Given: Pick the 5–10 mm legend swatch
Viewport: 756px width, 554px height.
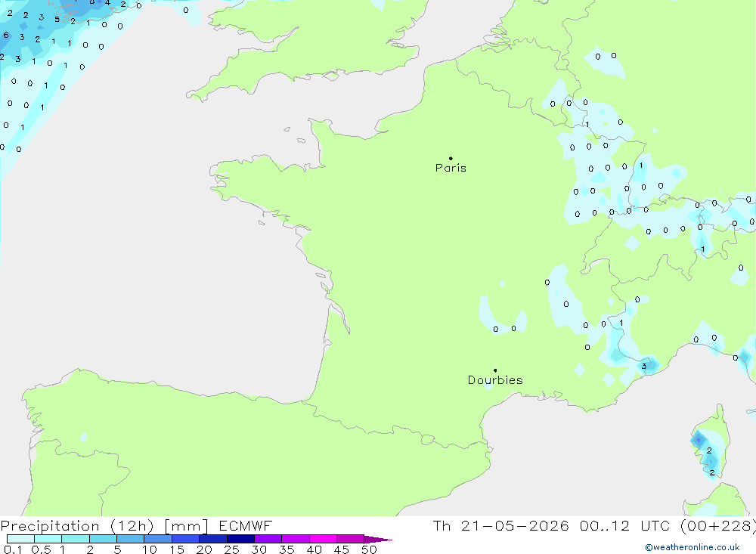Looking at the screenshot, I should coord(131,539).
